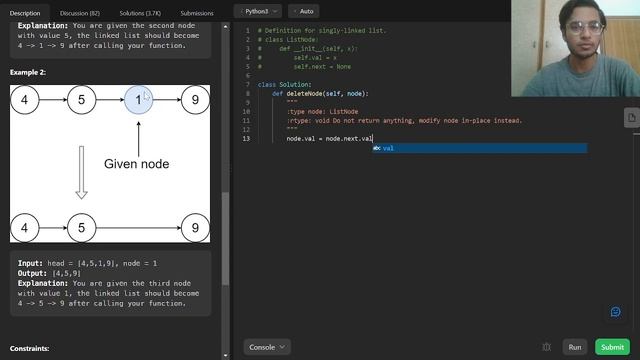This screenshot has width=640, height=360.
Task: Open the Description tab
Action: coord(25,13)
